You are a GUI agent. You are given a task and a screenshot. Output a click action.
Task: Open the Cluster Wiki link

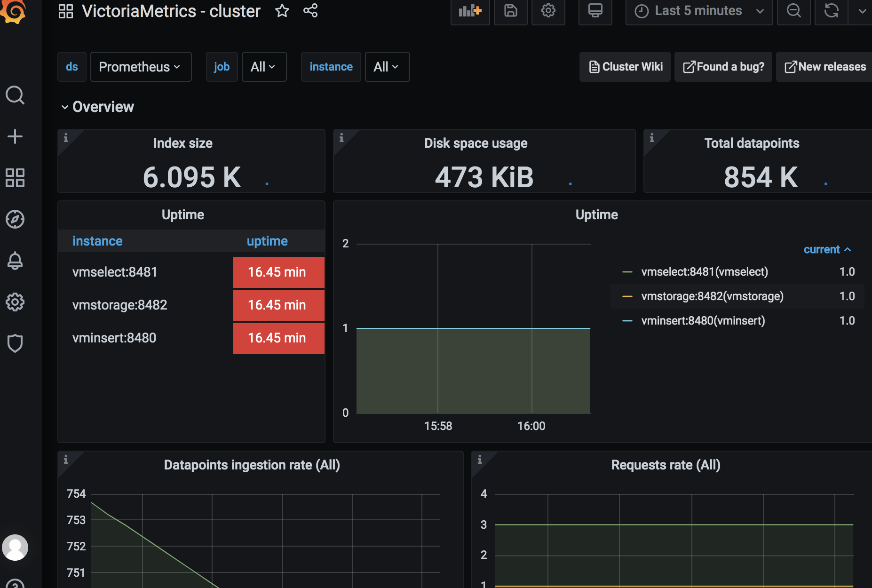625,67
